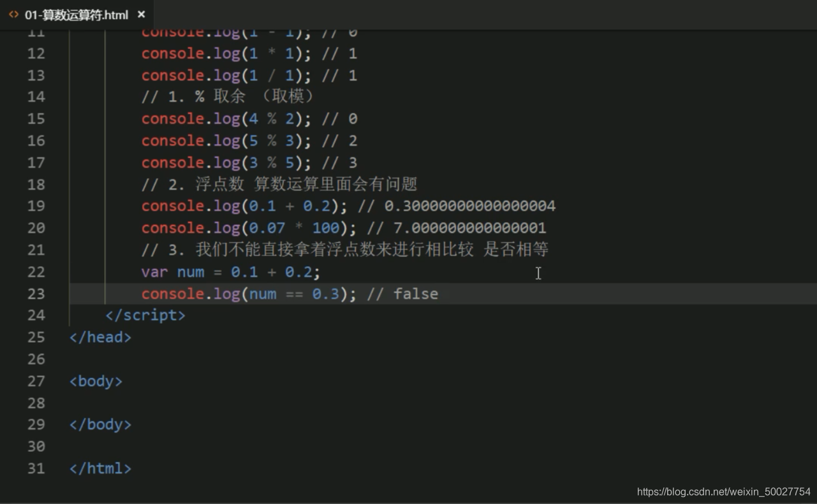Click the console.log(1 / 1) code line
817x504 pixels.
tap(249, 75)
